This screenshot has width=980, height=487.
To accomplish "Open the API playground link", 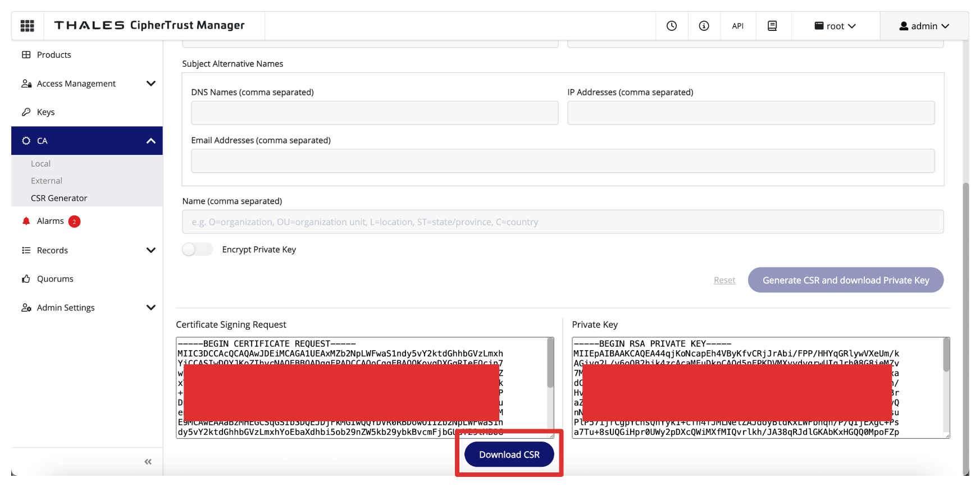I will [x=737, y=26].
